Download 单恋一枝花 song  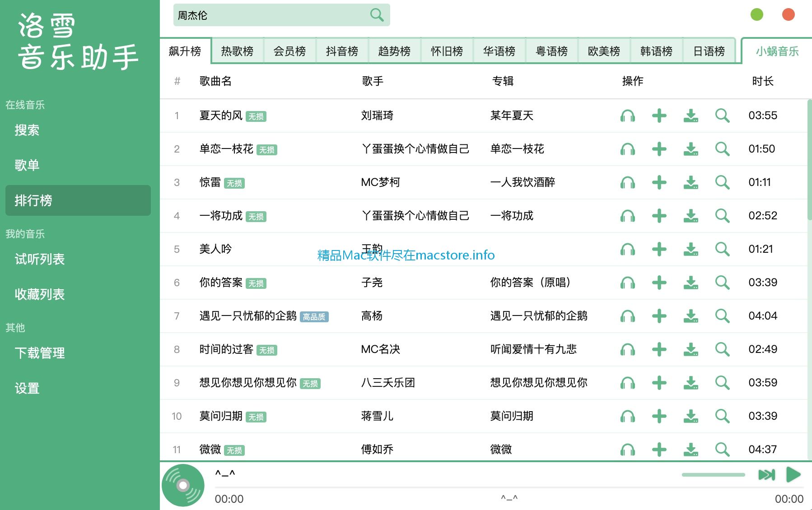691,149
